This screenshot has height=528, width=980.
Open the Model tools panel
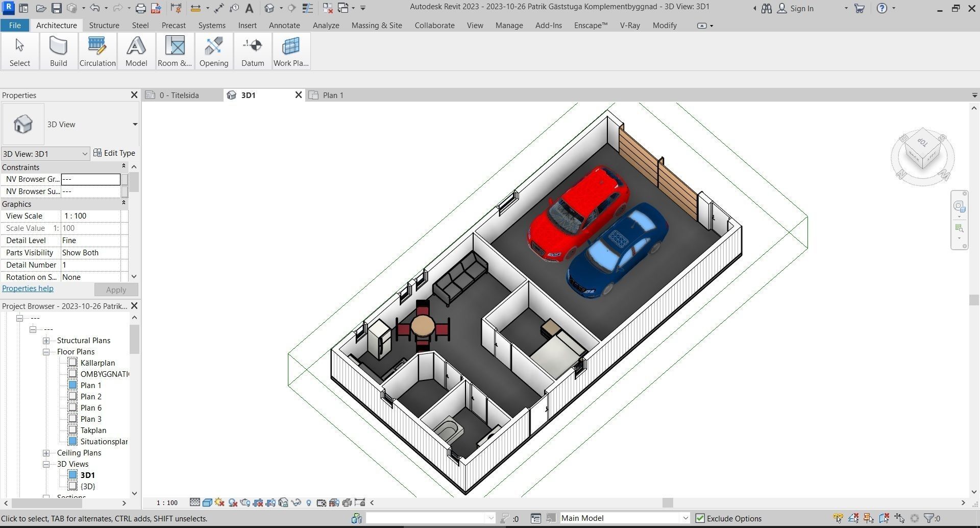click(x=136, y=51)
